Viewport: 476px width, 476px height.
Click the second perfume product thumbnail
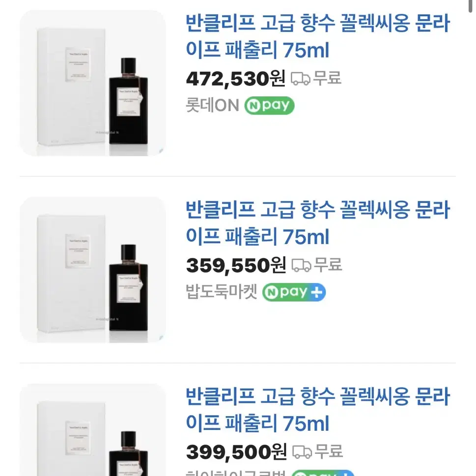click(93, 270)
